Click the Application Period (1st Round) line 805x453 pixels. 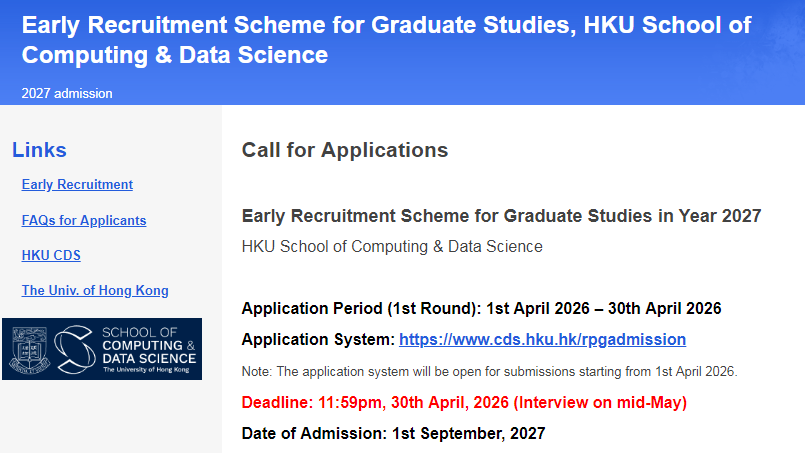[481, 308]
